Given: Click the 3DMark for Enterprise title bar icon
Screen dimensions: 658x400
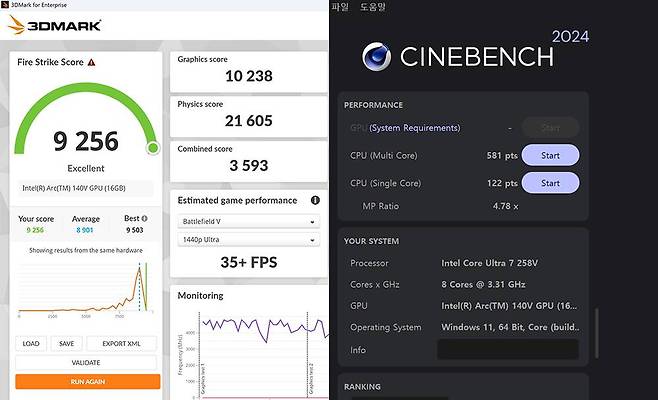Looking at the screenshot, I should [x=5, y=5].
